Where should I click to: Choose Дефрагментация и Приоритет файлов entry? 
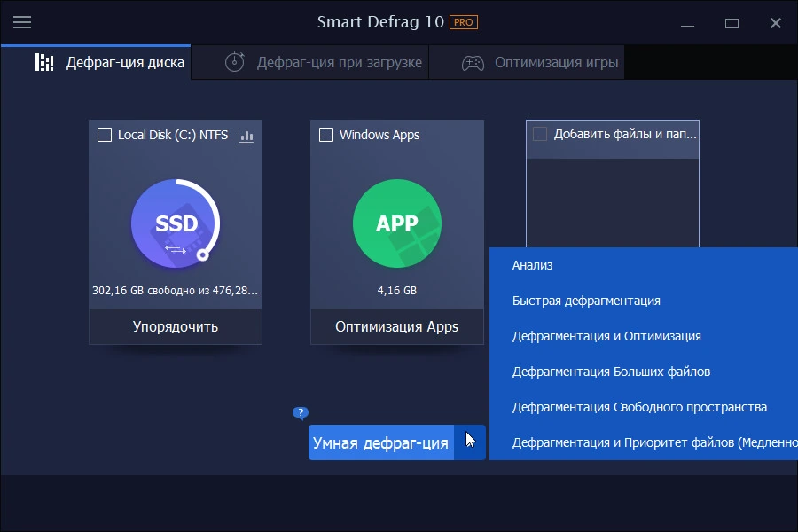644,442
